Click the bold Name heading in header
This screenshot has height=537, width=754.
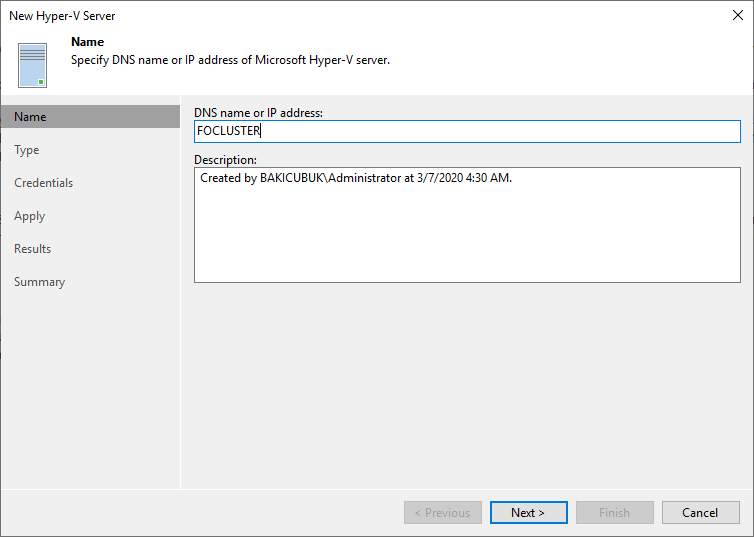coord(87,42)
